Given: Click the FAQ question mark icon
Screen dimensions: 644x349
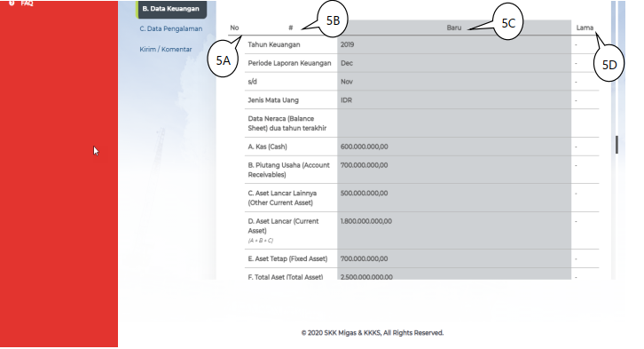Looking at the screenshot, I should (x=12, y=3).
